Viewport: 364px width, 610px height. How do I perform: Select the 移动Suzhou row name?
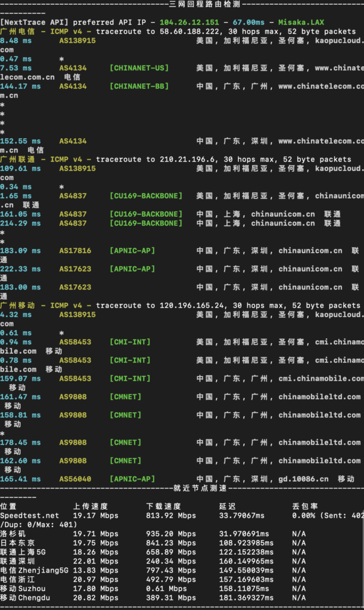click(25, 589)
